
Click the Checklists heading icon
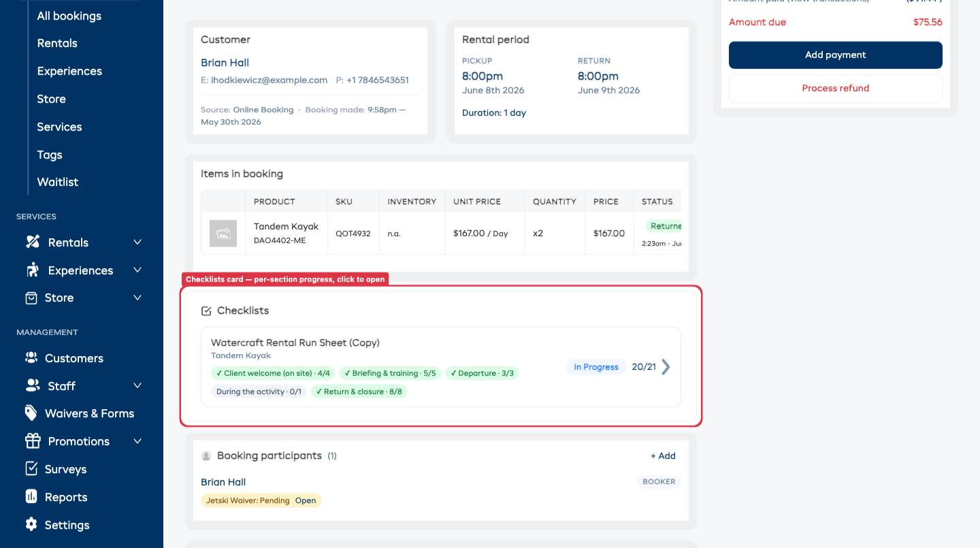coord(206,311)
